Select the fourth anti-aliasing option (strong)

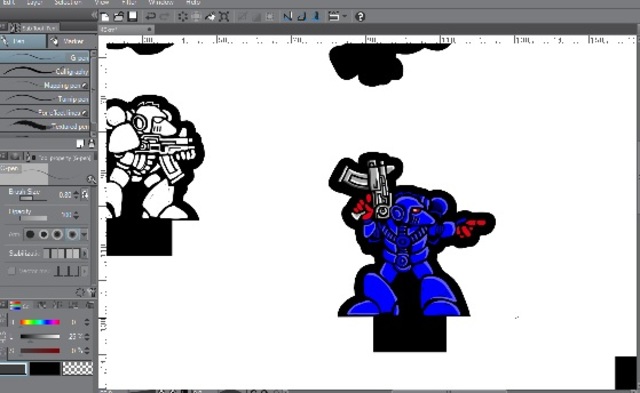(72, 234)
